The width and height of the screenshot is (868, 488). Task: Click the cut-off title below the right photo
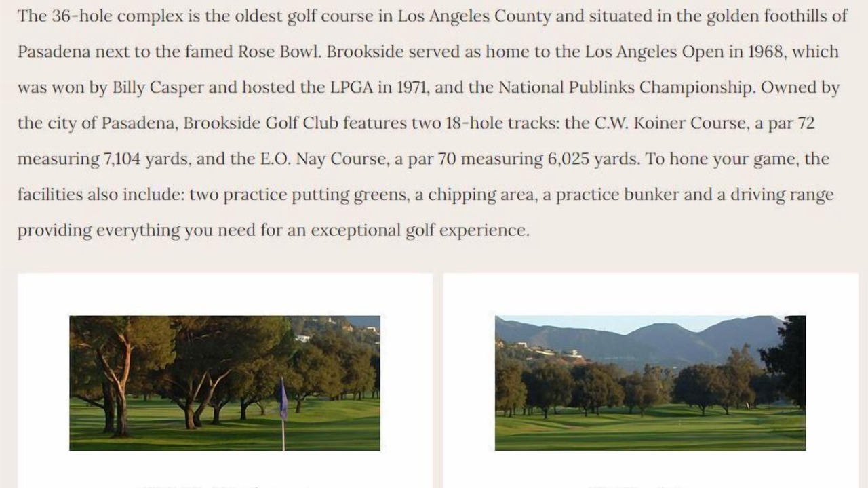pos(650,485)
